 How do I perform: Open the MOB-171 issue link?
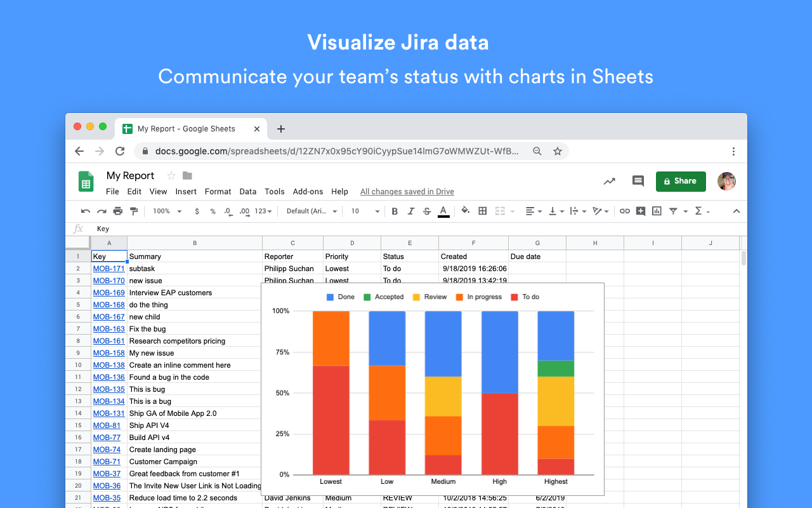pos(109,269)
